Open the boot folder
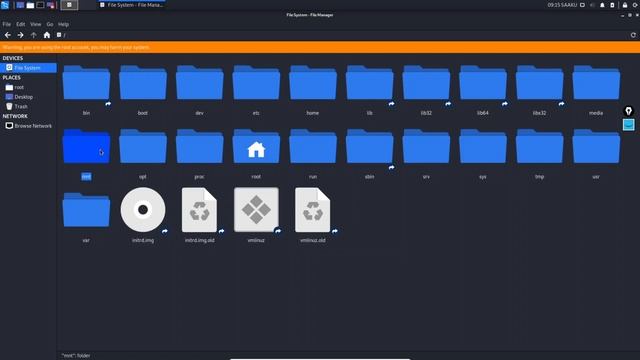 click(x=143, y=83)
